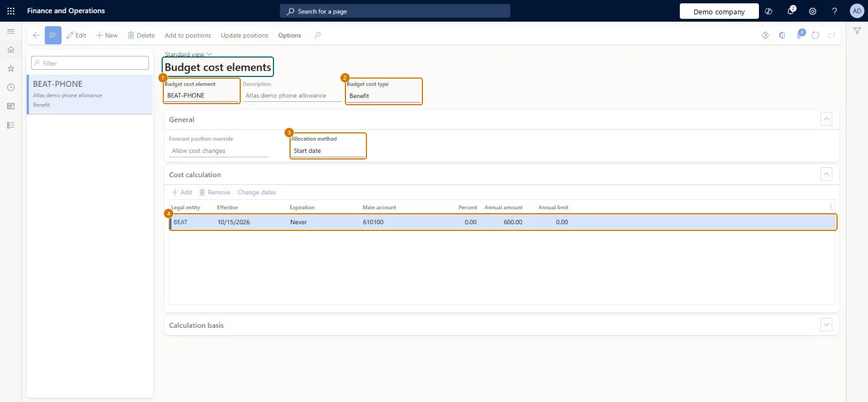This screenshot has height=402, width=868.
Task: Open Recent clock icon in sidebar
Action: click(11, 87)
